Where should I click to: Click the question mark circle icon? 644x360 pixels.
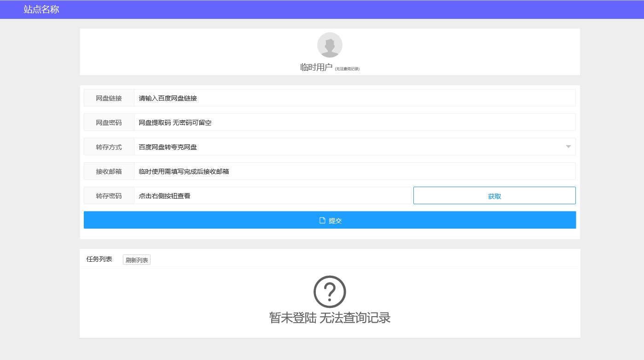[330, 291]
